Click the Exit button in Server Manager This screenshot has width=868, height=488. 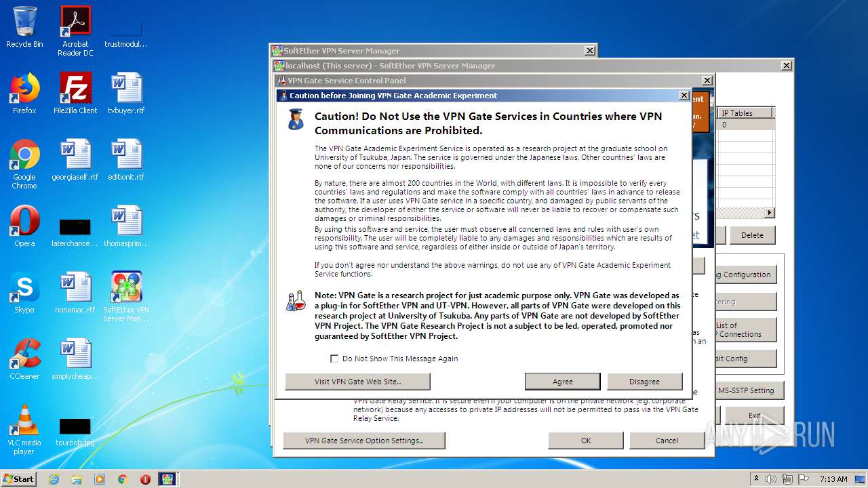[755, 415]
